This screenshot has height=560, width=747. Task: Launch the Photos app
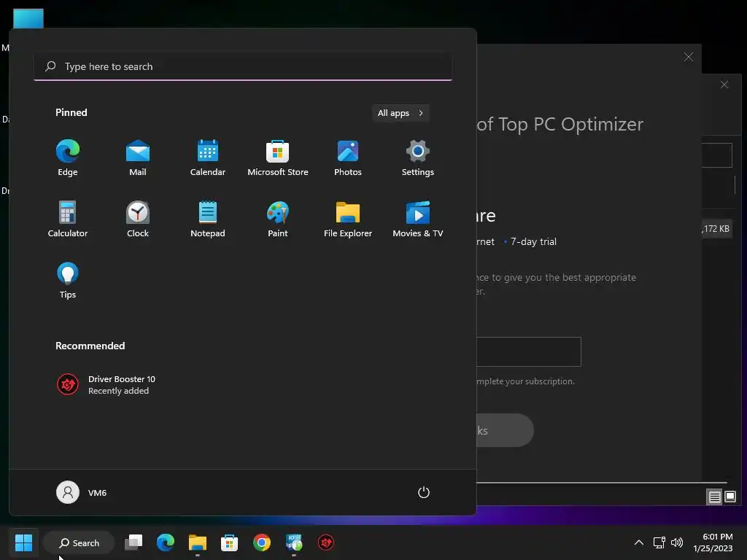pos(348,158)
